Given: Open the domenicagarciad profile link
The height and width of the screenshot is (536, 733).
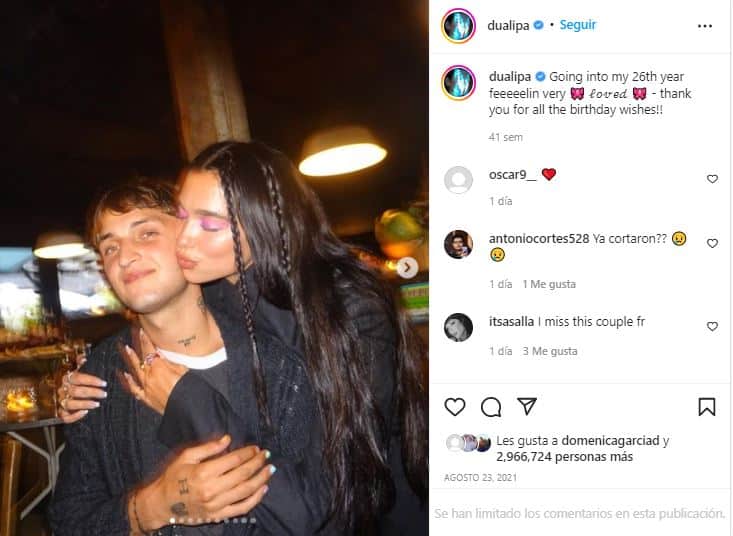Looking at the screenshot, I should point(611,441).
